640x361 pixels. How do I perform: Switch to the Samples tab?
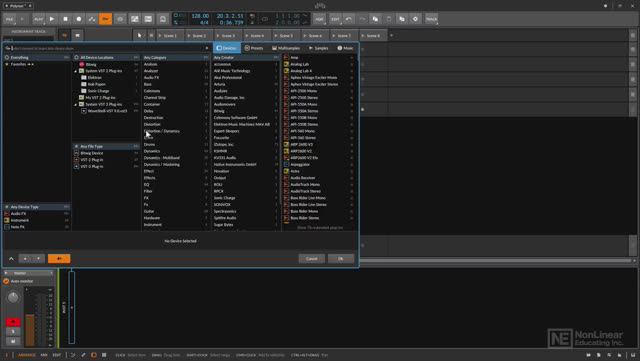[x=319, y=48]
